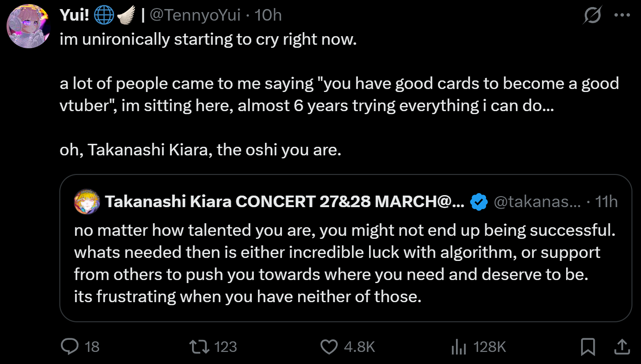Click the 4.8K likes count
Image resolution: width=641 pixels, height=364 pixels.
(x=359, y=346)
